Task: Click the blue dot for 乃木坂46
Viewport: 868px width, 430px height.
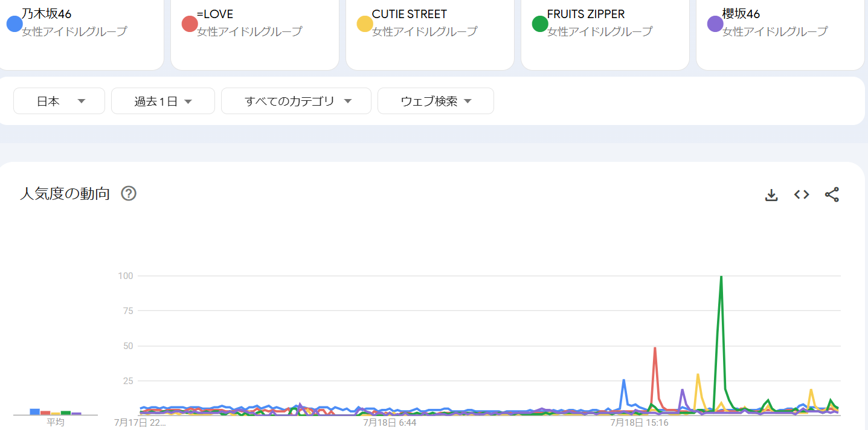Action: click(x=14, y=24)
